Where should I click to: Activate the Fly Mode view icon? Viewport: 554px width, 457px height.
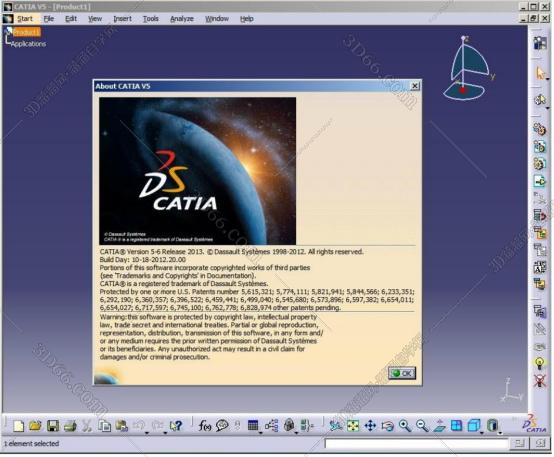[x=335, y=426]
